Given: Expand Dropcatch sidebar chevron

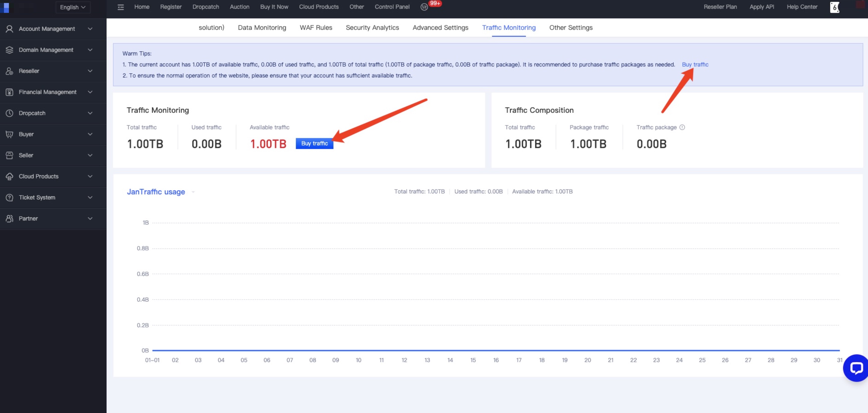Looking at the screenshot, I should click(x=90, y=113).
